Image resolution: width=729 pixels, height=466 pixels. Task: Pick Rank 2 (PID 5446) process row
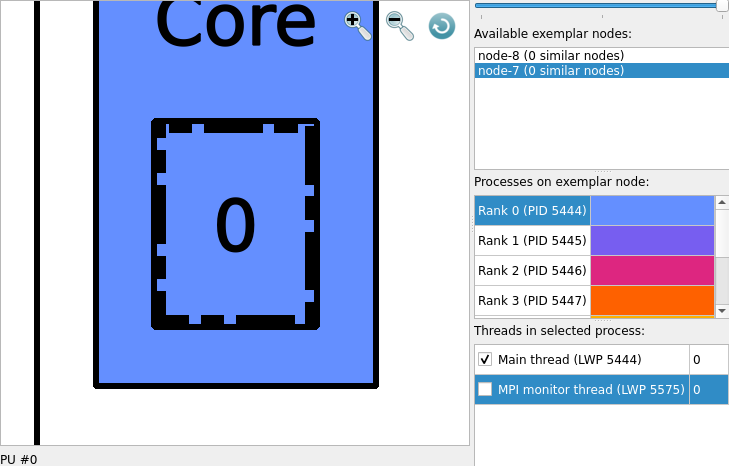point(532,271)
